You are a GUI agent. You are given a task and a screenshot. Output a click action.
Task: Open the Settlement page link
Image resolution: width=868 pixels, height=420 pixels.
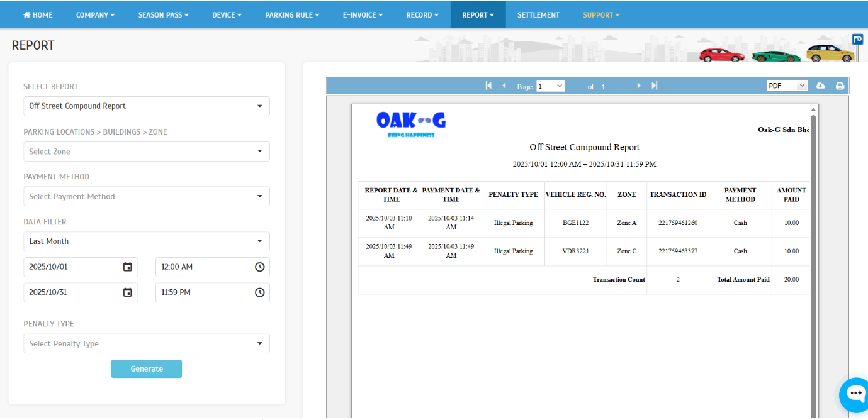tap(538, 15)
